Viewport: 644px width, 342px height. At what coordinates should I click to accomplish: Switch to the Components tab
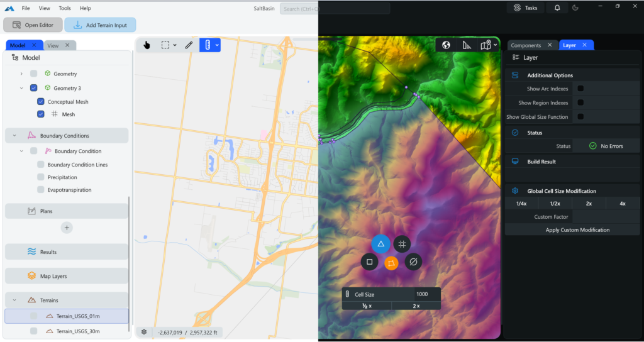click(526, 45)
